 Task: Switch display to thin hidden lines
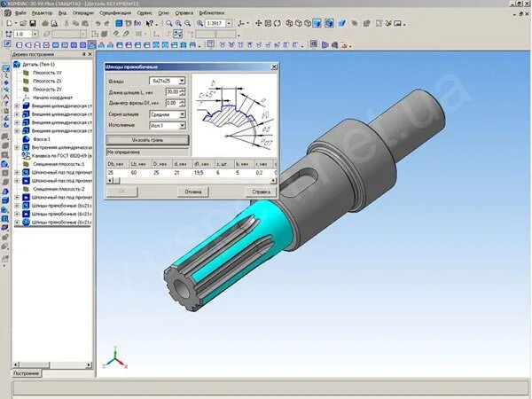[x=308, y=23]
